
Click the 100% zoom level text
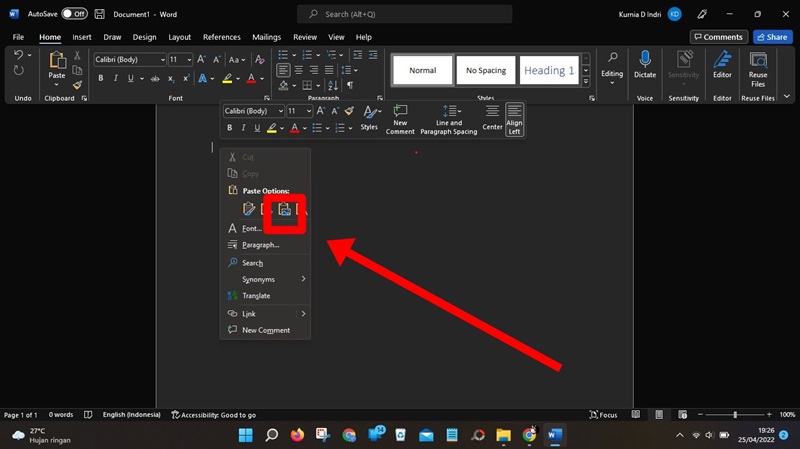coord(787,415)
